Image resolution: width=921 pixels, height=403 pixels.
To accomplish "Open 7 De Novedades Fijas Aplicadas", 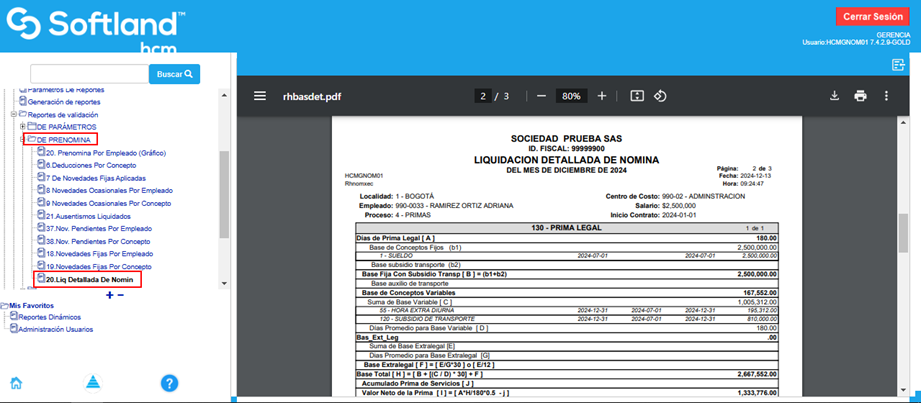I will coord(96,178).
